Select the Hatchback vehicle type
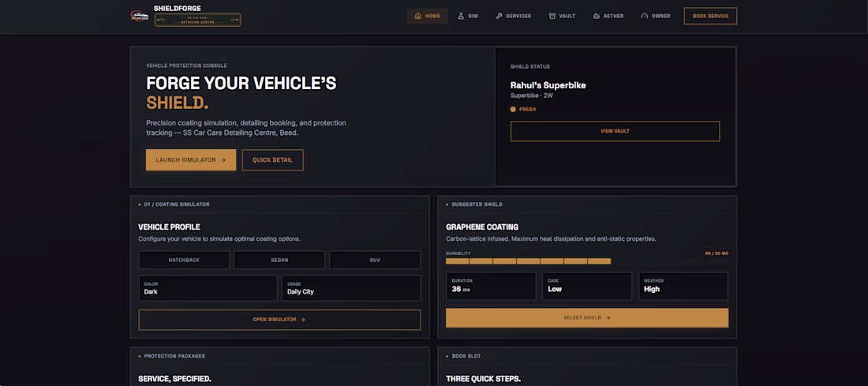The image size is (868, 386). pos(184,260)
